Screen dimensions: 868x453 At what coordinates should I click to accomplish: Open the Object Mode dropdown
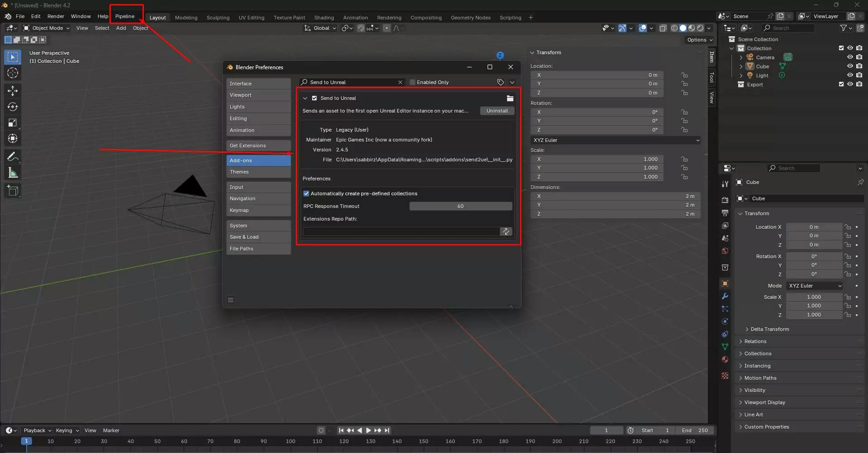47,28
